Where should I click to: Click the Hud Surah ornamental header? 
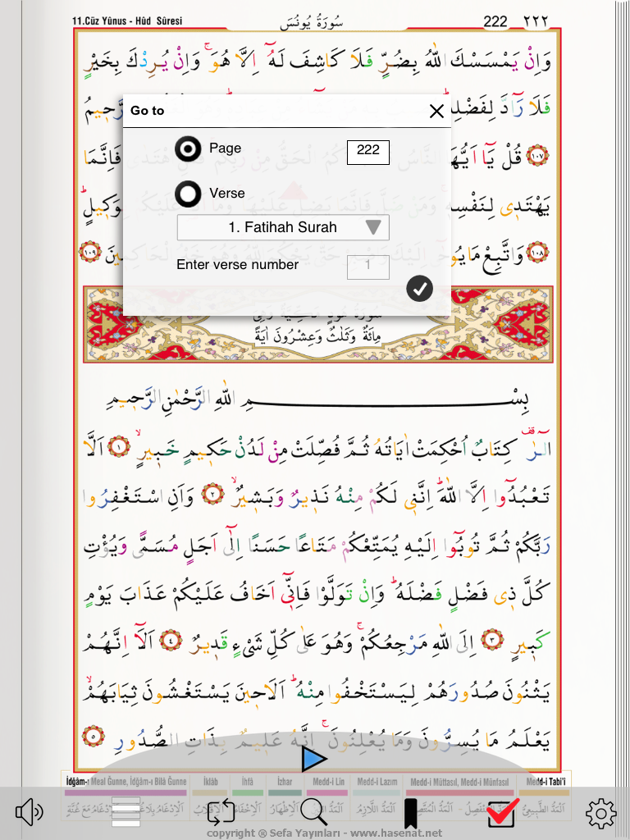click(x=318, y=325)
